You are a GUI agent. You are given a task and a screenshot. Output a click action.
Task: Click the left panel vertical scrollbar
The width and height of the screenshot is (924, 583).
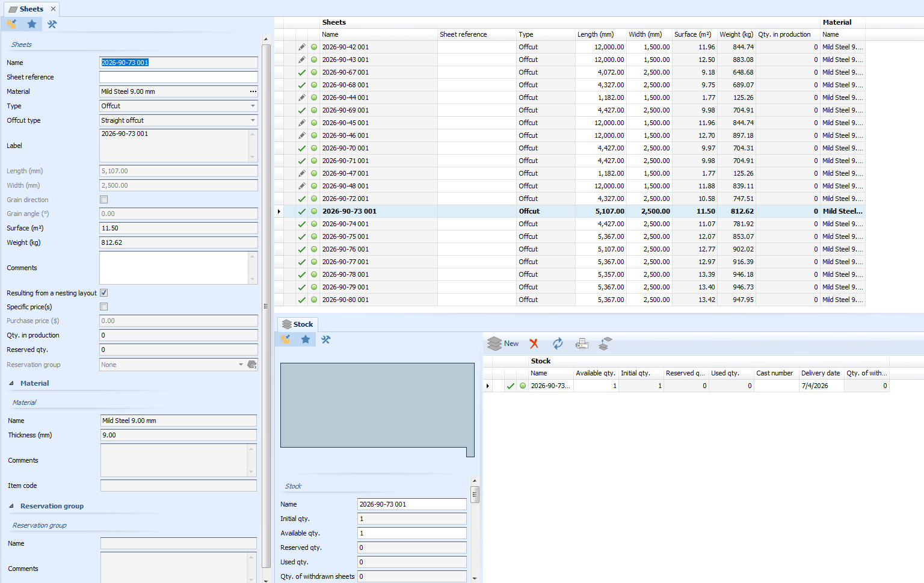point(266,307)
